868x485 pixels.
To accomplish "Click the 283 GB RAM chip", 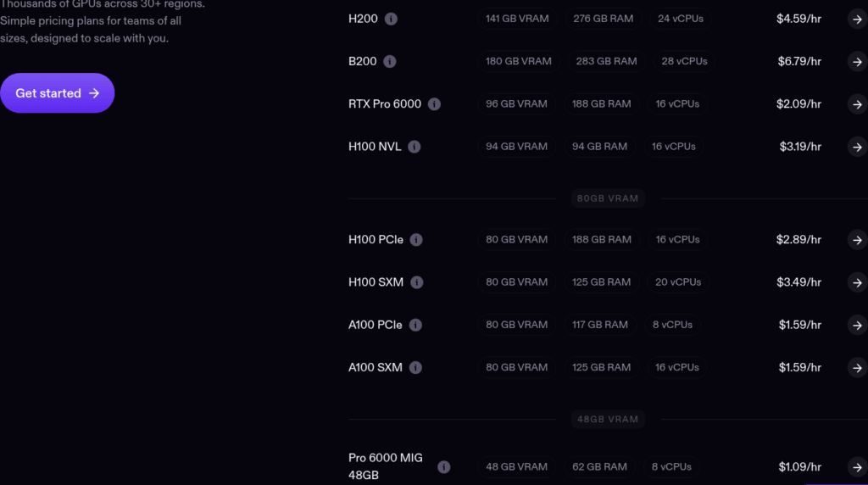I will pyautogui.click(x=606, y=61).
